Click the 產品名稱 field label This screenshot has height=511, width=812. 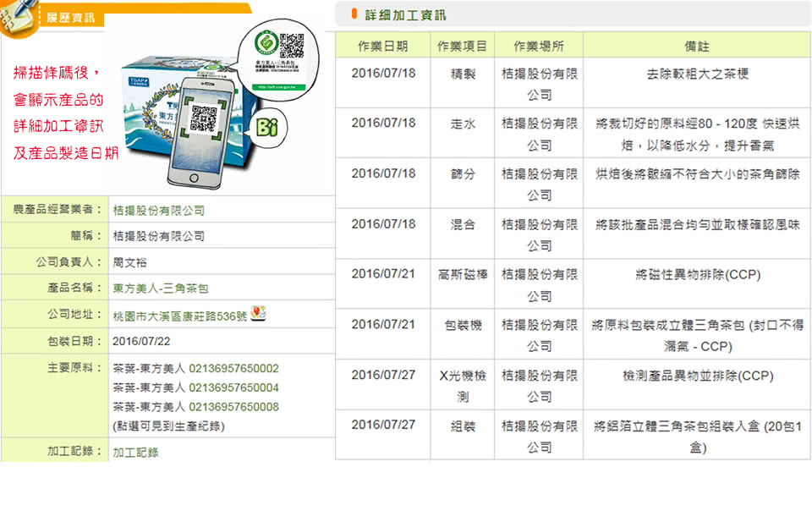pyautogui.click(x=74, y=288)
